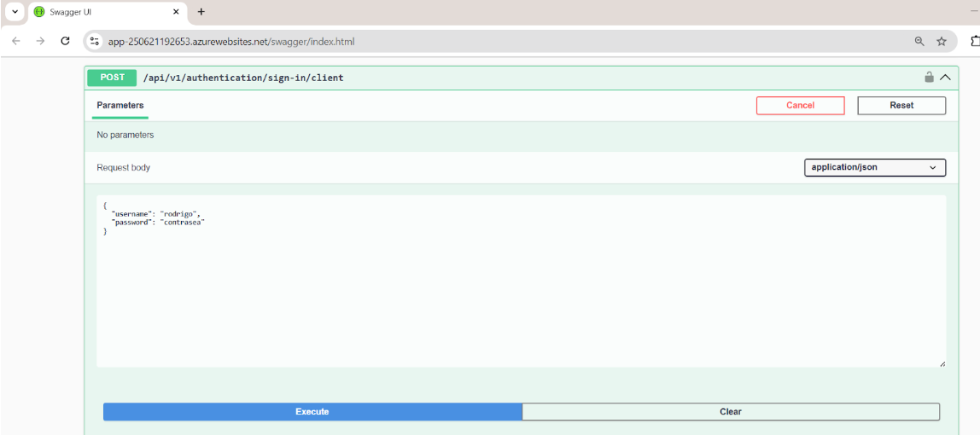Open the zoom magnifier icon

[x=919, y=41]
